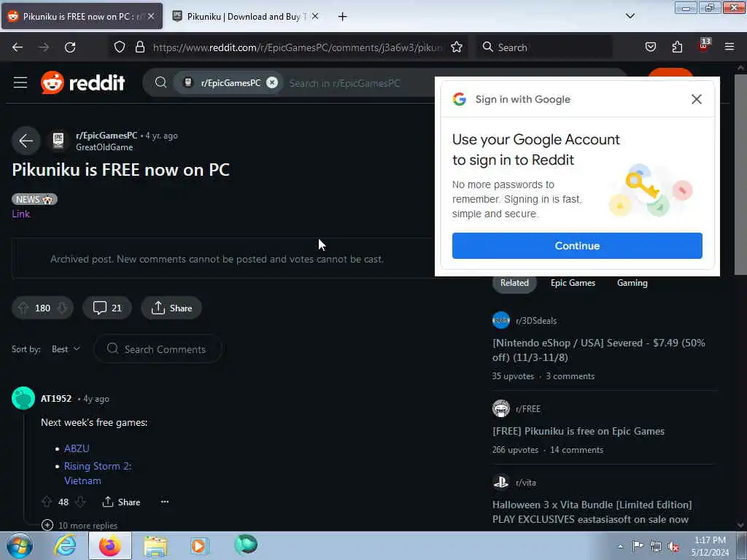The image size is (747, 560).
Task: Expand the Sort by Best dropdown
Action: (x=66, y=349)
